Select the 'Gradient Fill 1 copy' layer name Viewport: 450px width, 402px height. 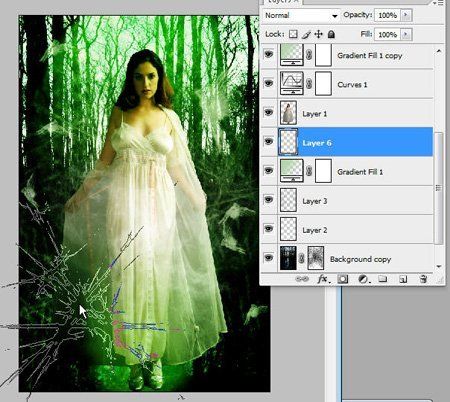(370, 56)
